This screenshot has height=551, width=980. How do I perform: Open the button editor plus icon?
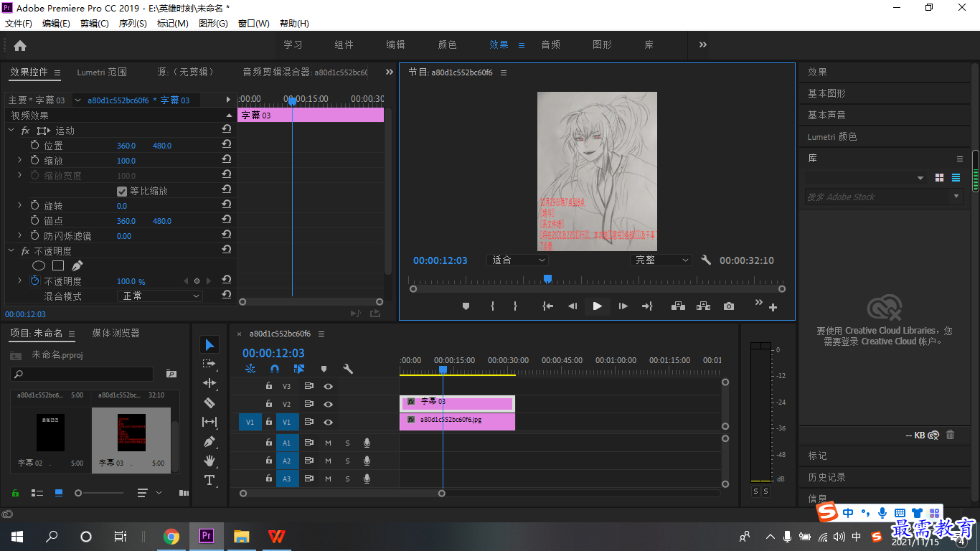point(773,308)
